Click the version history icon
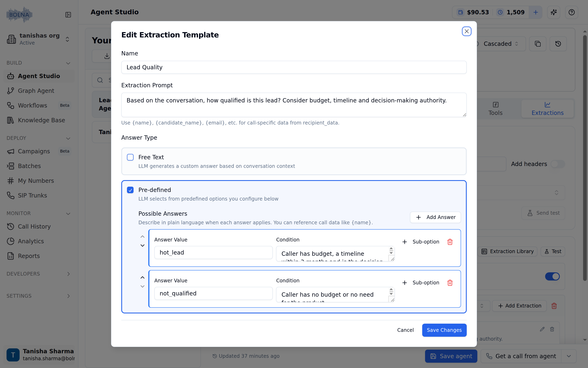The image size is (588, 368). click(558, 44)
